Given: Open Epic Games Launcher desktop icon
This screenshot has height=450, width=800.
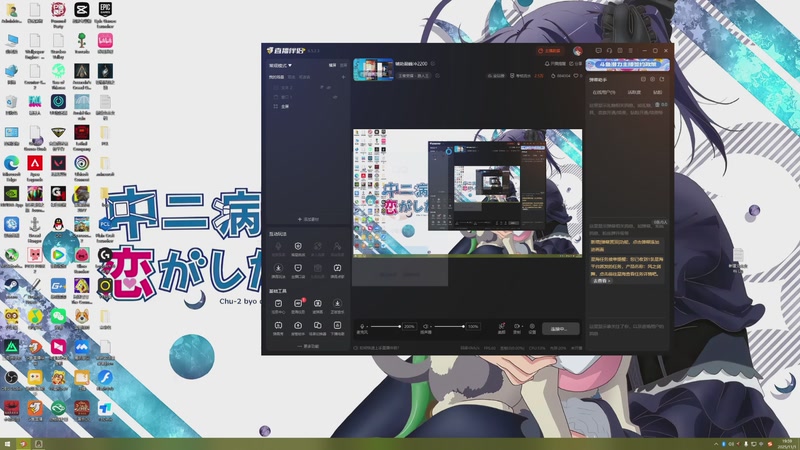Looking at the screenshot, I should click(105, 14).
